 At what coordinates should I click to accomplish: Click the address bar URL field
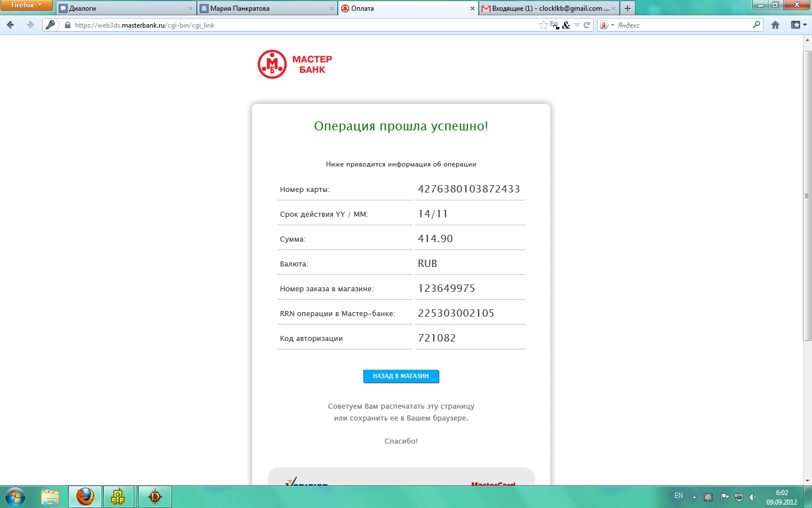304,25
